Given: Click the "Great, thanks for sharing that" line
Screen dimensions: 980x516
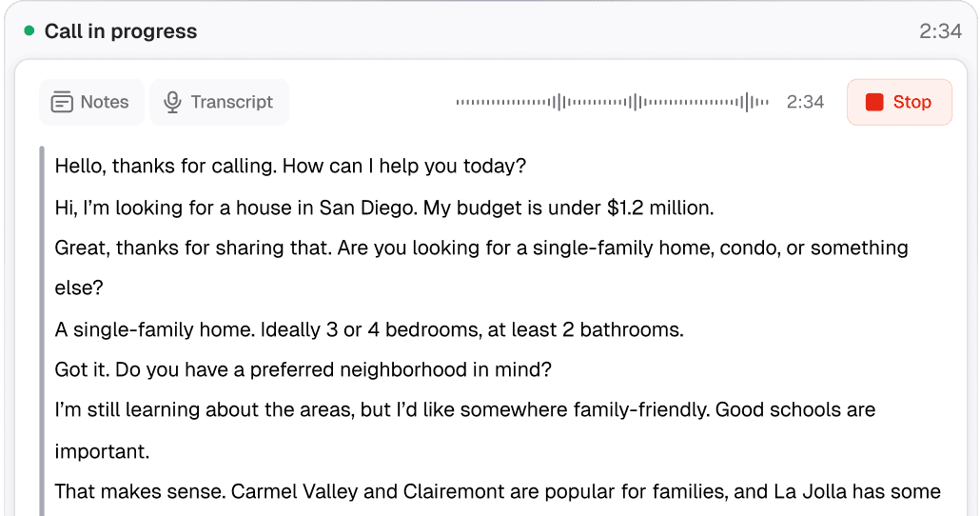Looking at the screenshot, I should [x=480, y=248].
